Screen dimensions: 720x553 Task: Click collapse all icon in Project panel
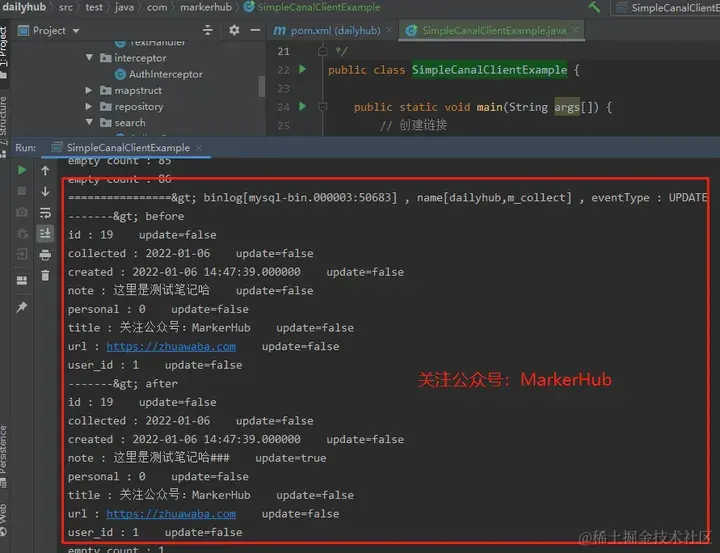(x=208, y=30)
